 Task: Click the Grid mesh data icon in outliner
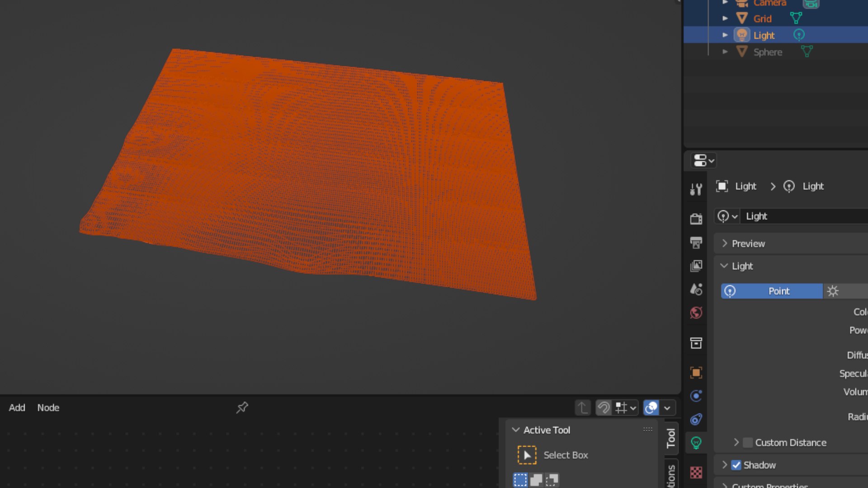(x=796, y=19)
